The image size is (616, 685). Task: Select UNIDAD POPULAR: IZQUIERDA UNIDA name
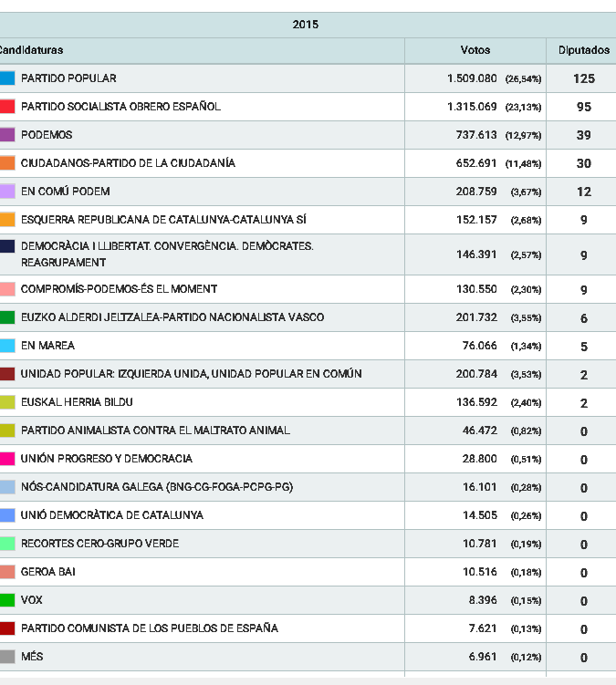[x=191, y=374]
